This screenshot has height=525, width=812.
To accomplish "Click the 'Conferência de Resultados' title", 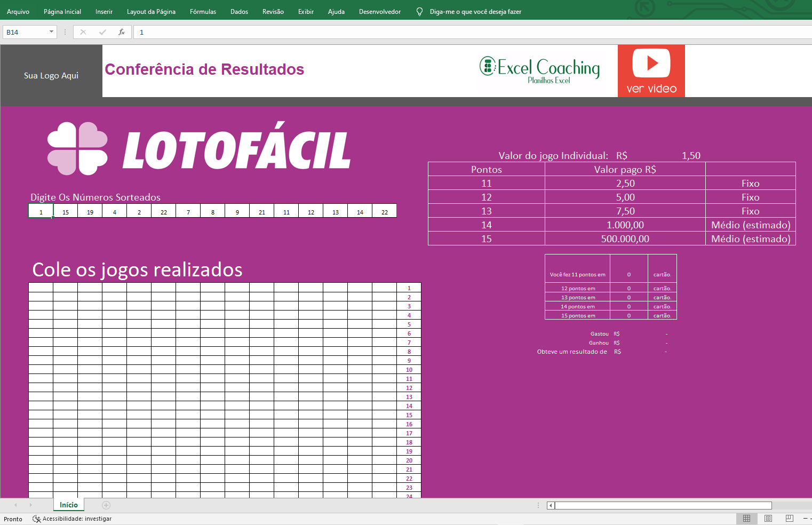I will 204,69.
